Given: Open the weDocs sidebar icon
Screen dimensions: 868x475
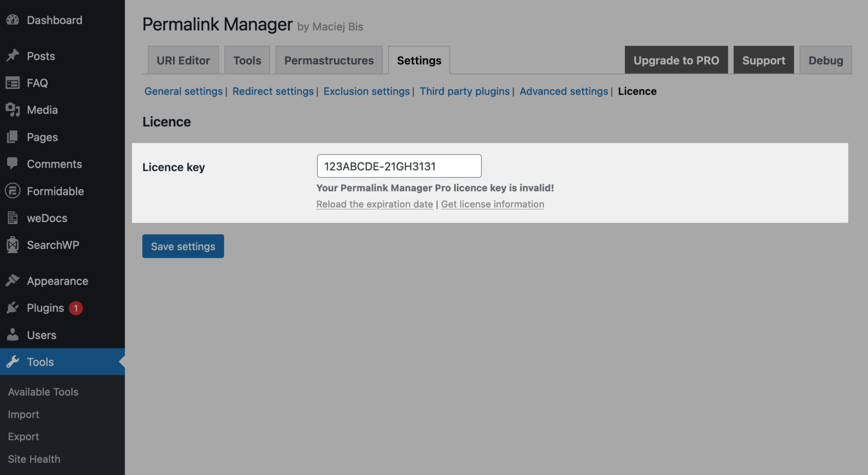Looking at the screenshot, I should pyautogui.click(x=13, y=218).
